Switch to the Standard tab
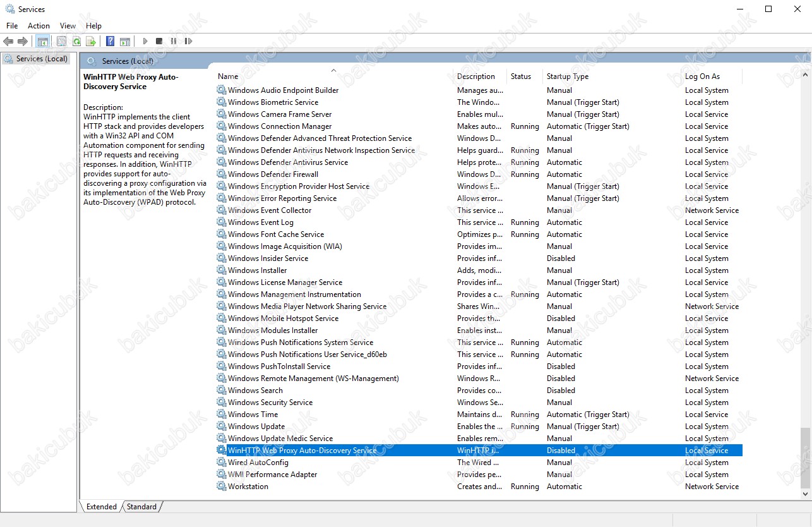The image size is (812, 527). (x=141, y=507)
